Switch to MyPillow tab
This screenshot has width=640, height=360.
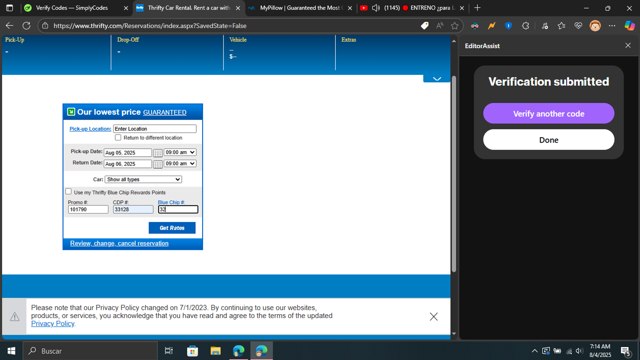[x=299, y=8]
